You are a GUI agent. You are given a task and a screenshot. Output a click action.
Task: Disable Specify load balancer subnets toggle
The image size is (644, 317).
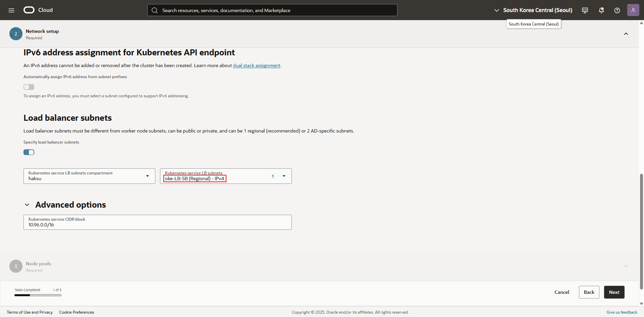pyautogui.click(x=29, y=152)
